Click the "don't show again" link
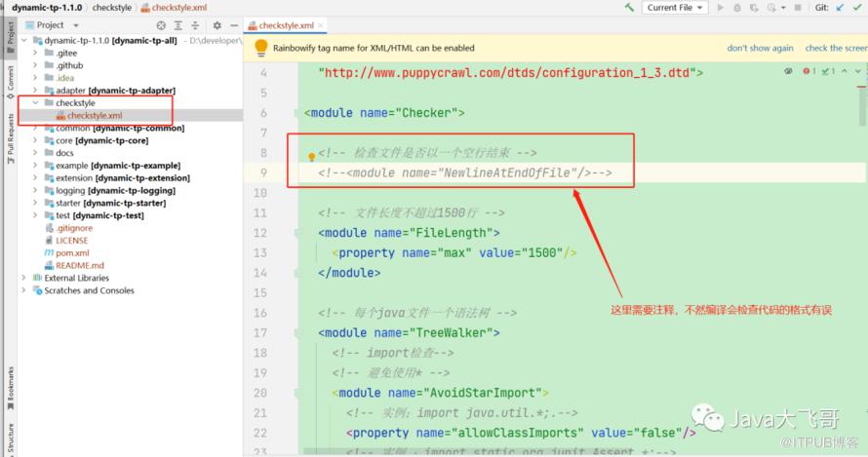This screenshot has width=868, height=457. (x=760, y=48)
